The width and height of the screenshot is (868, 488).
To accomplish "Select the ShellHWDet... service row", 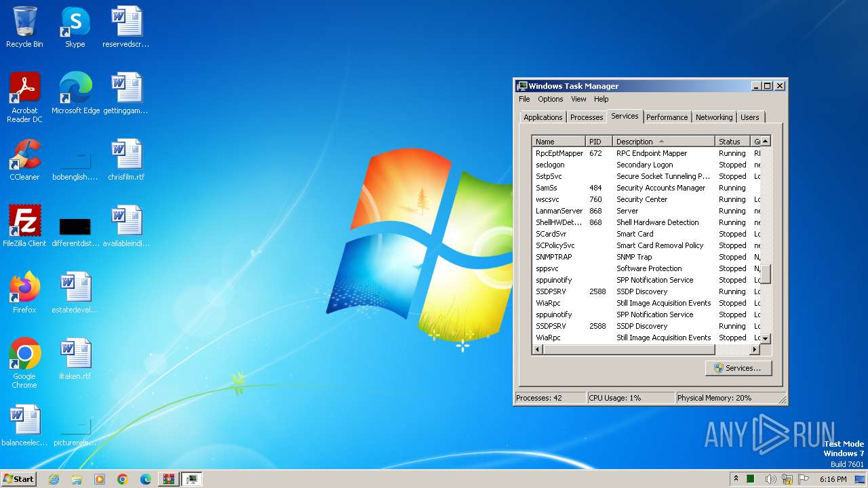I will point(646,222).
